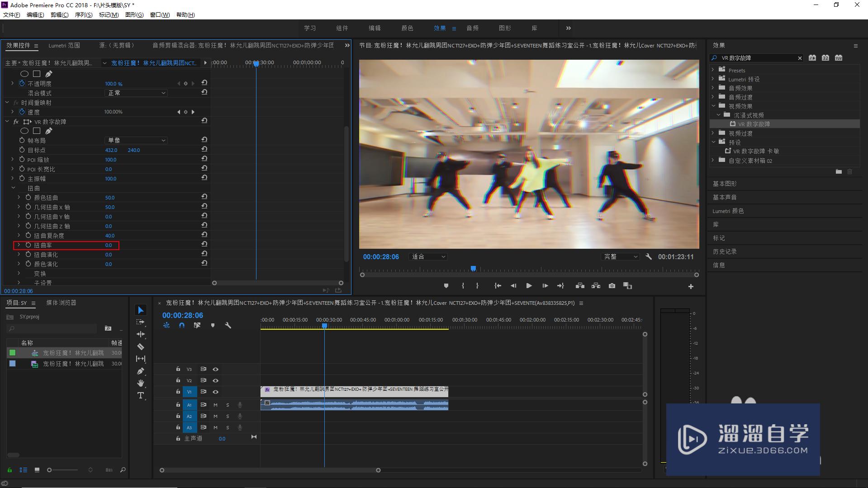Create ellipse mask under VR 数字故障
Image resolution: width=868 pixels, height=488 pixels.
tap(24, 131)
